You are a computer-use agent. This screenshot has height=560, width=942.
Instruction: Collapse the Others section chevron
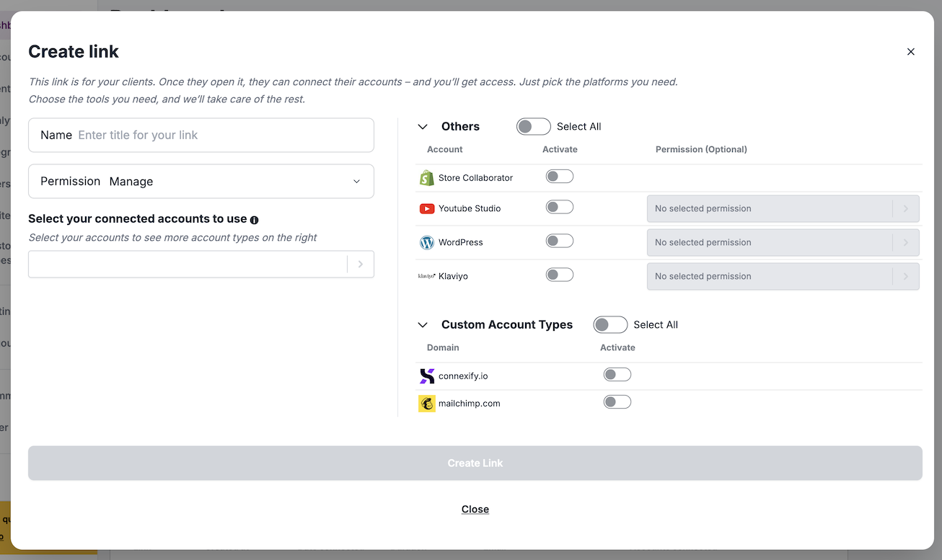click(423, 127)
